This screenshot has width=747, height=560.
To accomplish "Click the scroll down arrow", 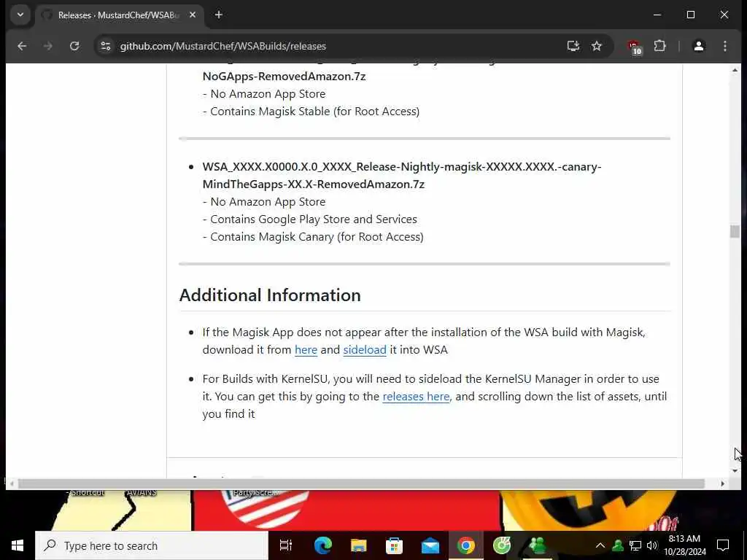I will point(735,470).
